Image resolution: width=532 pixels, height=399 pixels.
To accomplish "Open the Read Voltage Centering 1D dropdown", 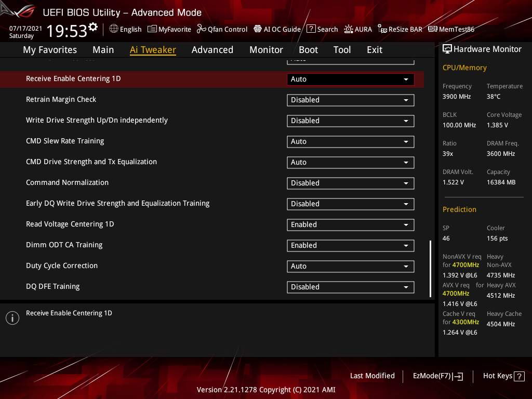I will point(351,224).
